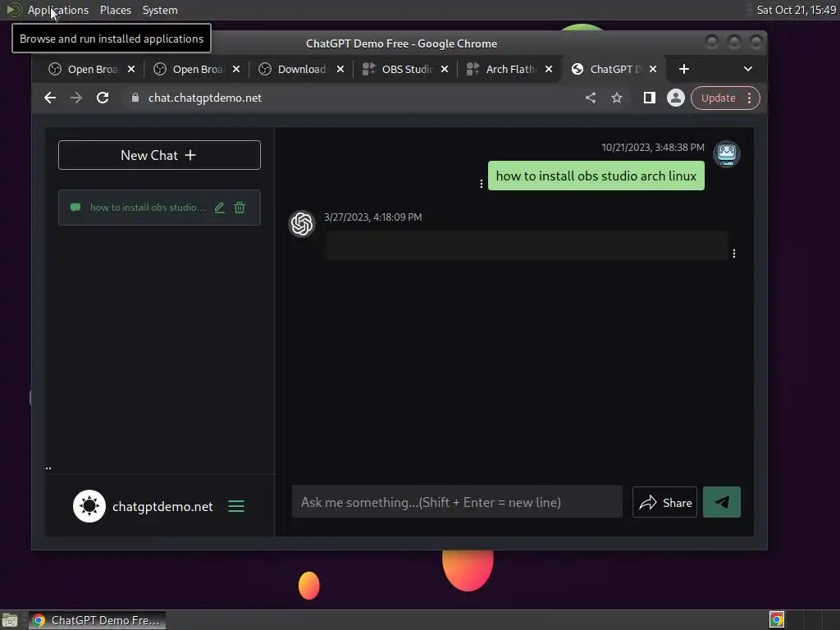Image resolution: width=840 pixels, height=630 pixels.
Task: Click the show desktop icon in taskbar
Action: (x=10, y=620)
